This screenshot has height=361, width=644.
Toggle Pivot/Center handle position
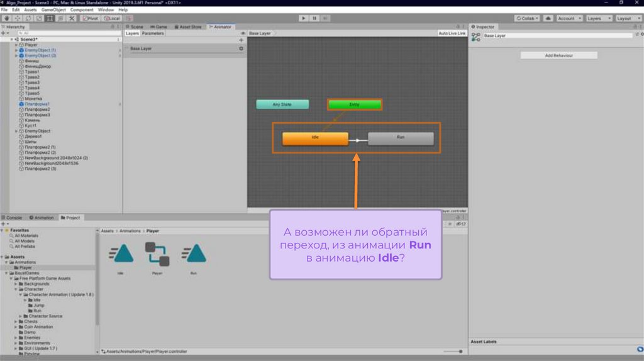[90, 18]
